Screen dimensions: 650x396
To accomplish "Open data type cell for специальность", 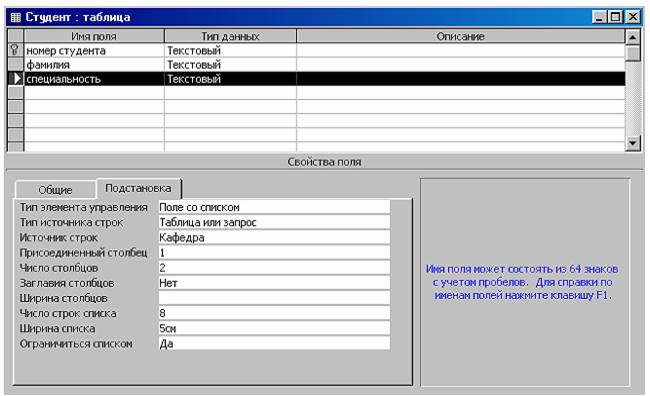I will pyautogui.click(x=230, y=79).
